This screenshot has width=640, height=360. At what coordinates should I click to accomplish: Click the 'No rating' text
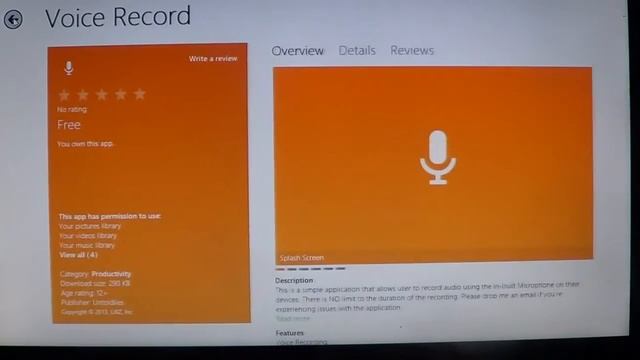72,109
